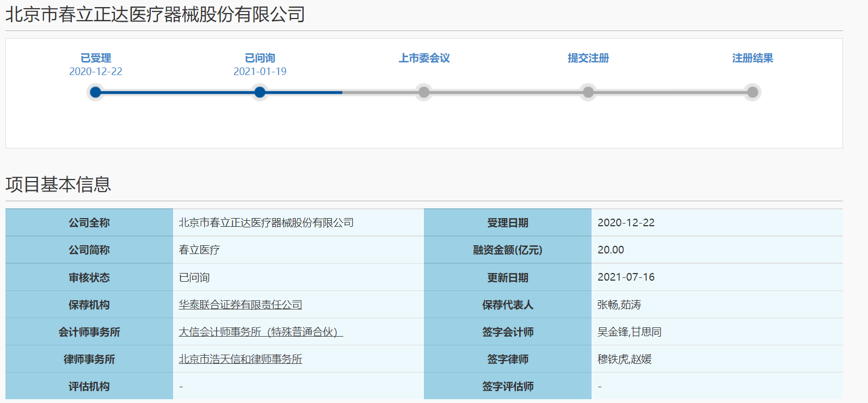Click the 注册结果 stage label

[752, 58]
